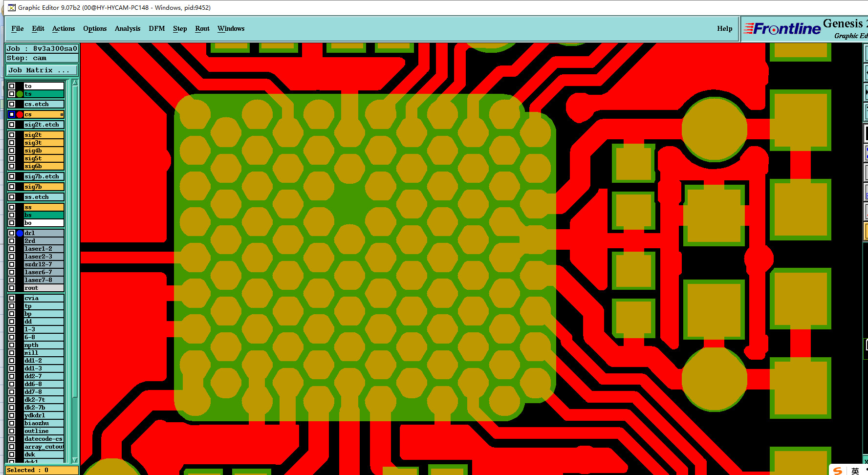Open the Step menu
Image resolution: width=868 pixels, height=475 pixels.
pyautogui.click(x=180, y=28)
